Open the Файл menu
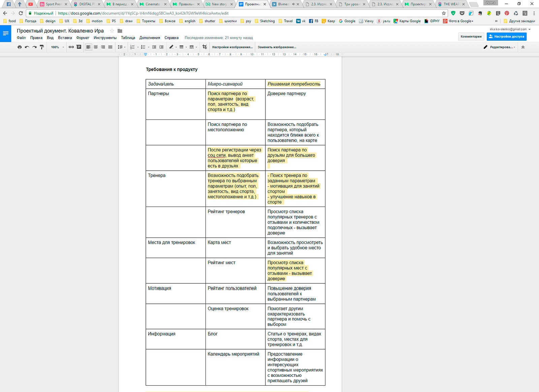This screenshot has height=392, width=539. click(21, 38)
